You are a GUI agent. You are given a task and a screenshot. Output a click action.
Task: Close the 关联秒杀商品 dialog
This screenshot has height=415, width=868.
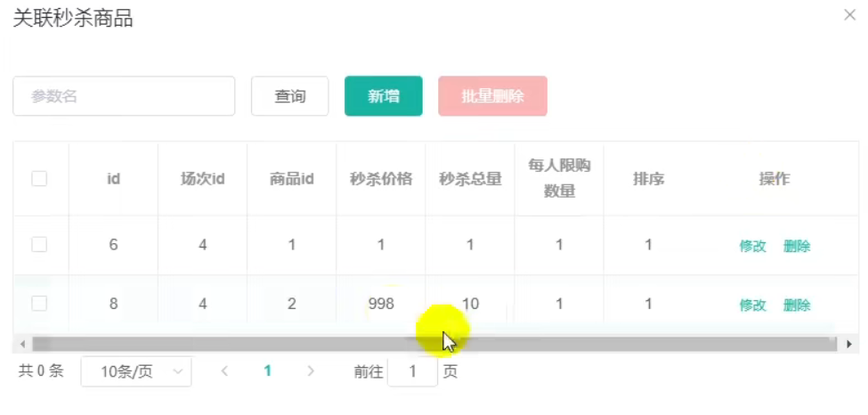849,14
